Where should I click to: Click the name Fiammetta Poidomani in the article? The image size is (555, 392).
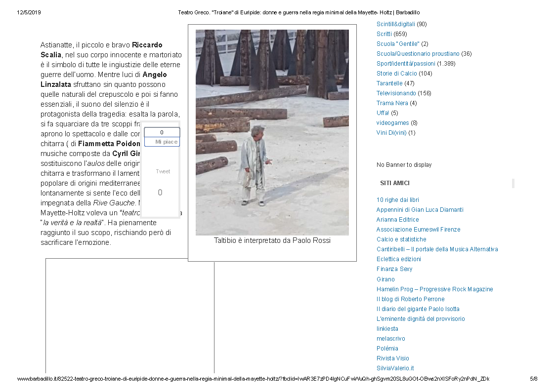click(x=109, y=144)
